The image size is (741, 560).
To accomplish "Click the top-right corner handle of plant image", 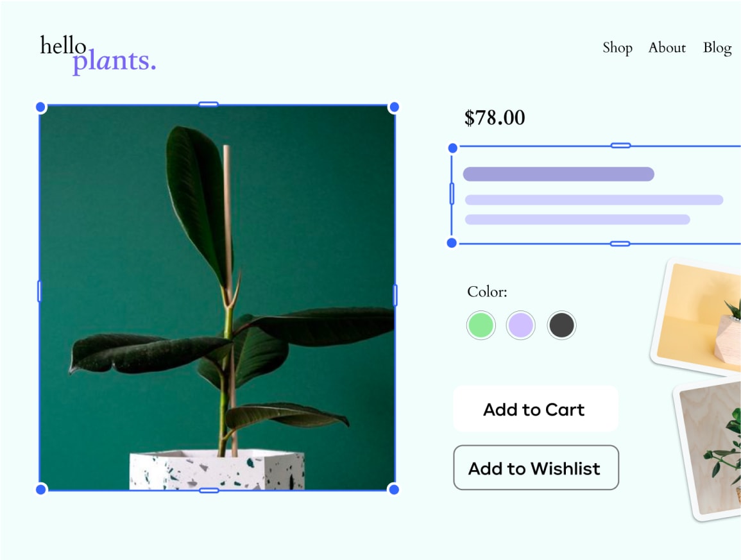I will pos(394,107).
